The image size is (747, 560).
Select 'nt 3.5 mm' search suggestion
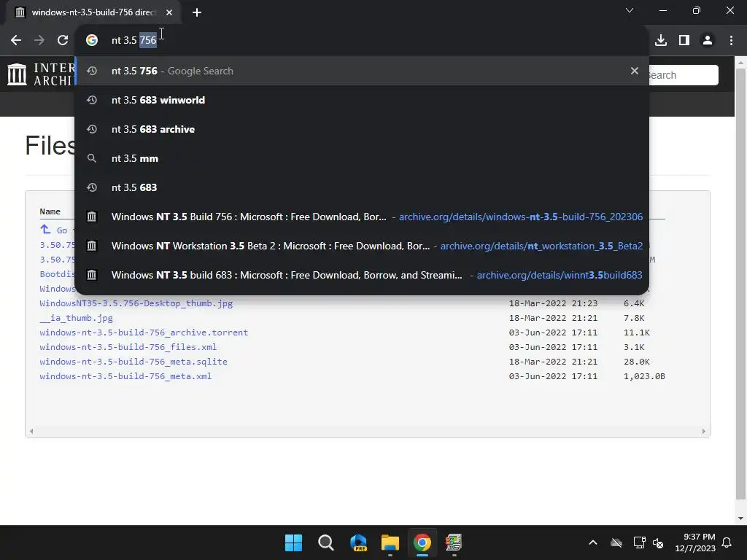click(362, 158)
